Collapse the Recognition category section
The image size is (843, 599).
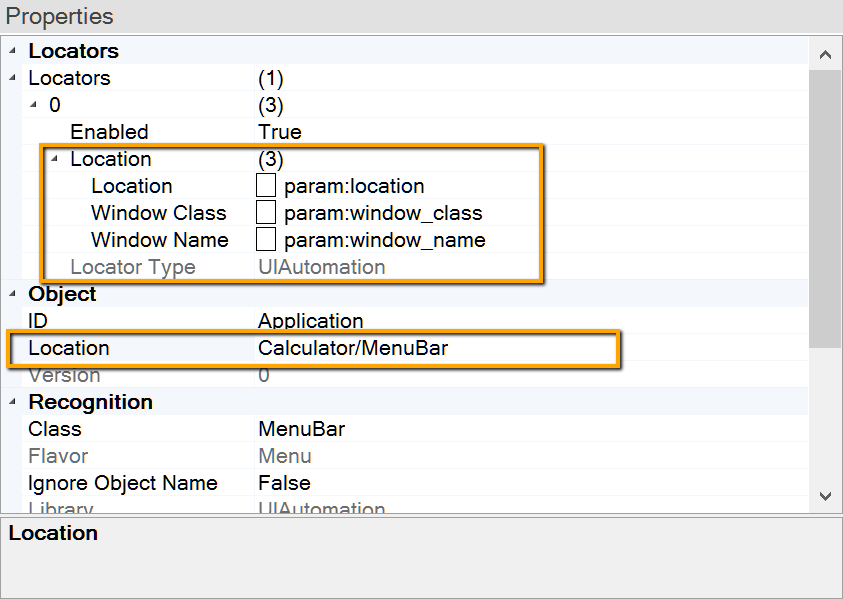coord(12,402)
